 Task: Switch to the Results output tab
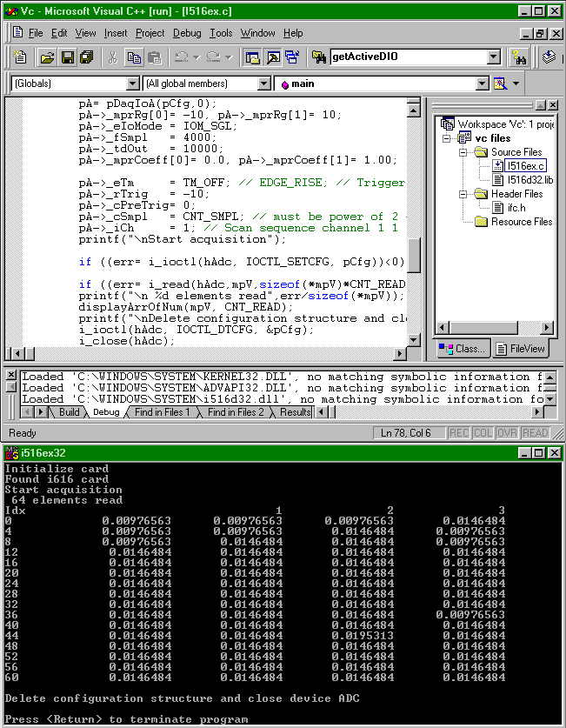(x=295, y=411)
